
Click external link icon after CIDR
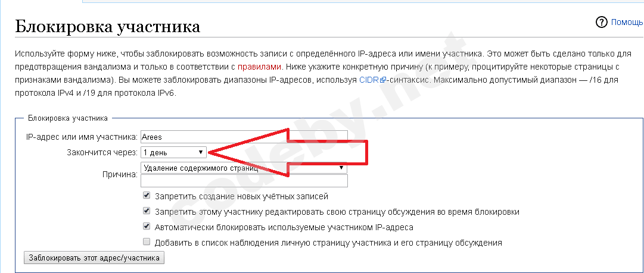383,80
